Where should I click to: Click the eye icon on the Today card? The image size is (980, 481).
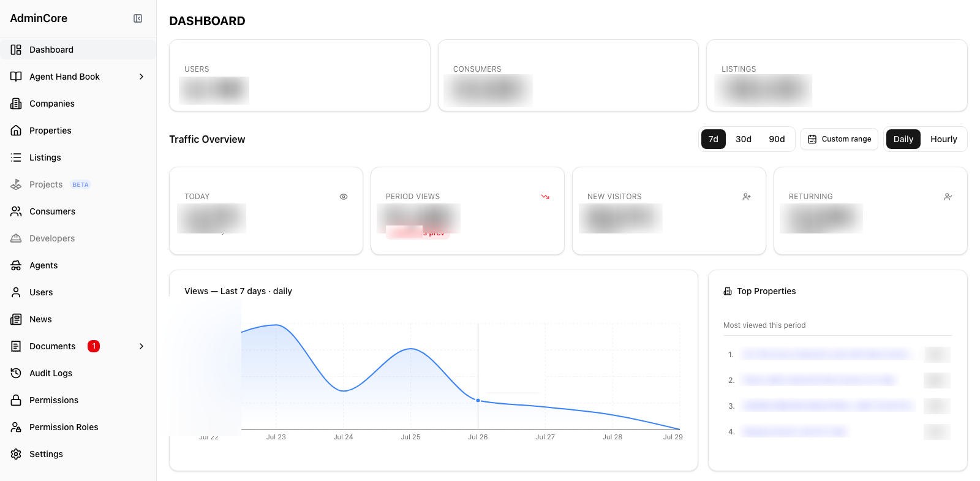(x=344, y=197)
